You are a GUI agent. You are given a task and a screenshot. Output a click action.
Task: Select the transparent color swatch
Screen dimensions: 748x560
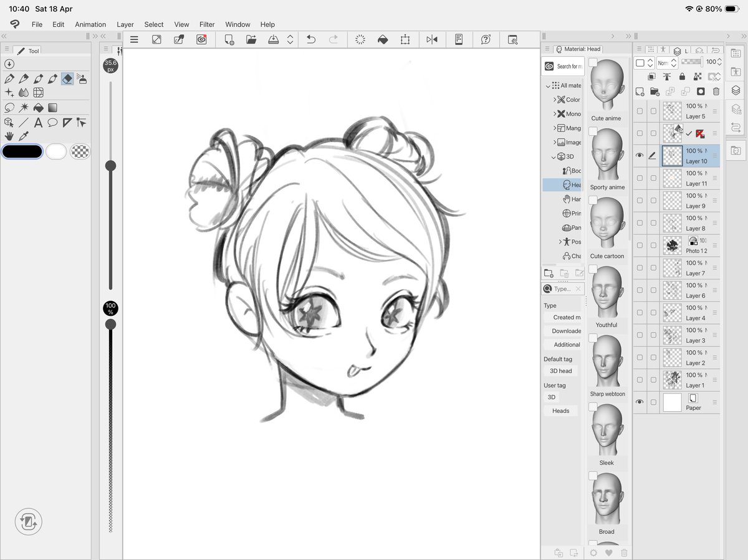[x=80, y=151]
